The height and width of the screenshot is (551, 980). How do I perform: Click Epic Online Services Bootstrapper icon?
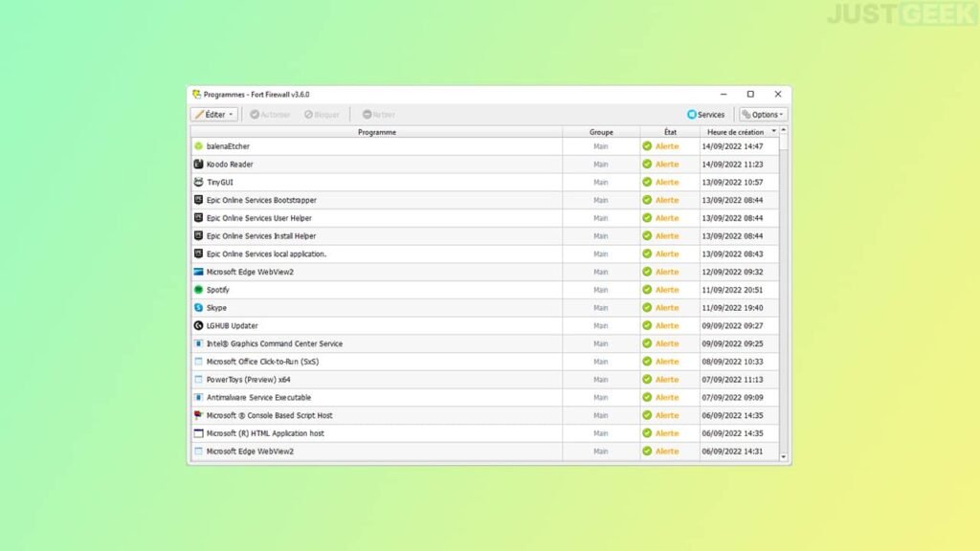tap(198, 200)
